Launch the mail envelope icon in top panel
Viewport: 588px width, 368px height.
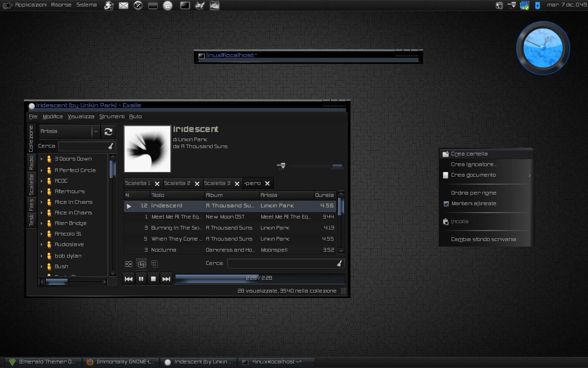124,6
